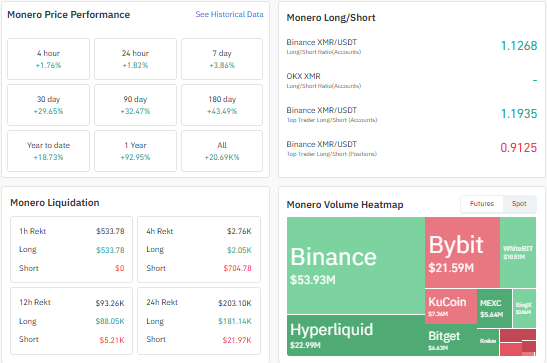The width and height of the screenshot is (547, 363).
Task: Click the Monero Long/Short heading
Action: point(331,18)
